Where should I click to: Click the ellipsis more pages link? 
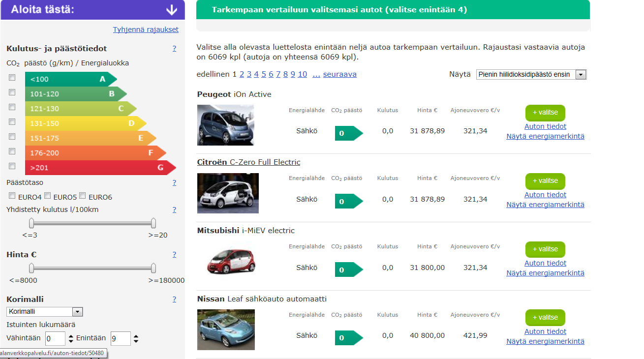pos(316,74)
